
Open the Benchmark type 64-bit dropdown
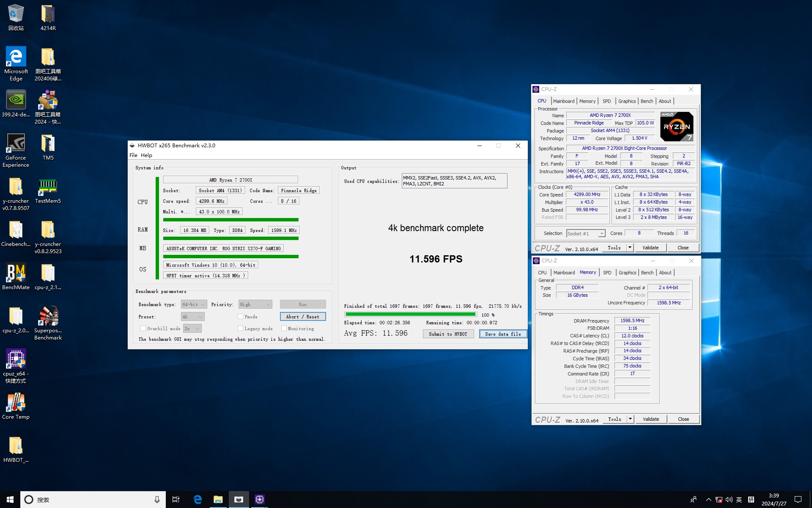click(x=194, y=304)
